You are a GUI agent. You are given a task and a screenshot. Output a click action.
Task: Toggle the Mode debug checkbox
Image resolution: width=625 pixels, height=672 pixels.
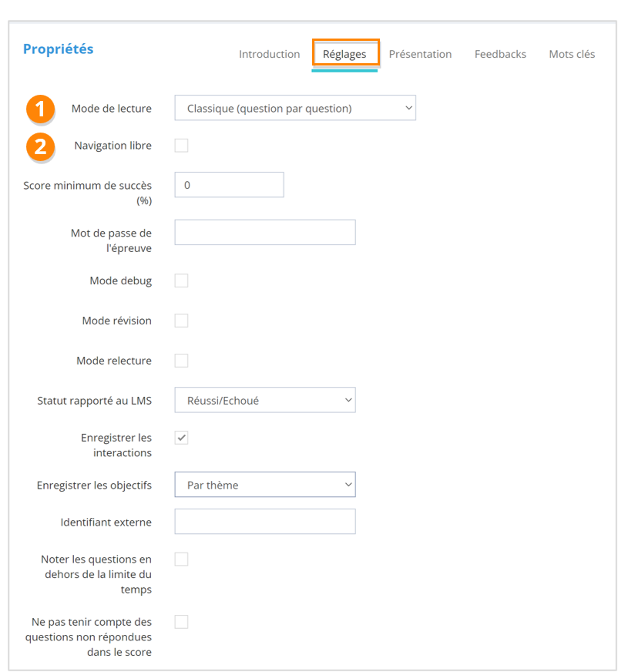tap(181, 281)
